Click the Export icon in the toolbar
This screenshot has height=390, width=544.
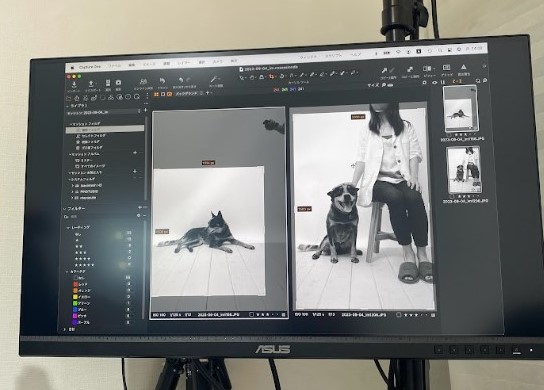[x=91, y=84]
